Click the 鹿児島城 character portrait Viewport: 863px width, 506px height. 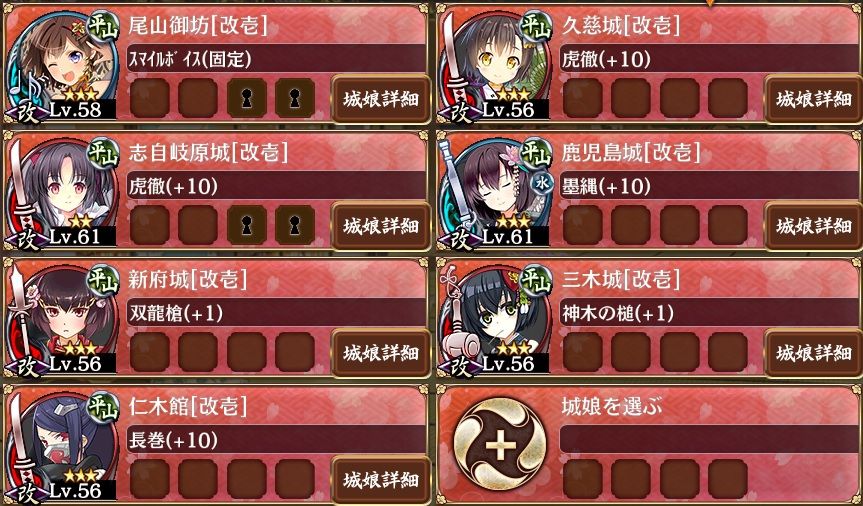[x=494, y=193]
